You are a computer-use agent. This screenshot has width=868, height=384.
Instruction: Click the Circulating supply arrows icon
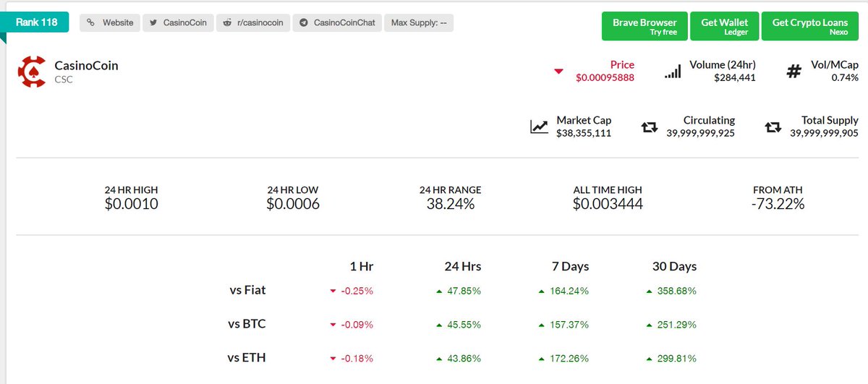(650, 127)
